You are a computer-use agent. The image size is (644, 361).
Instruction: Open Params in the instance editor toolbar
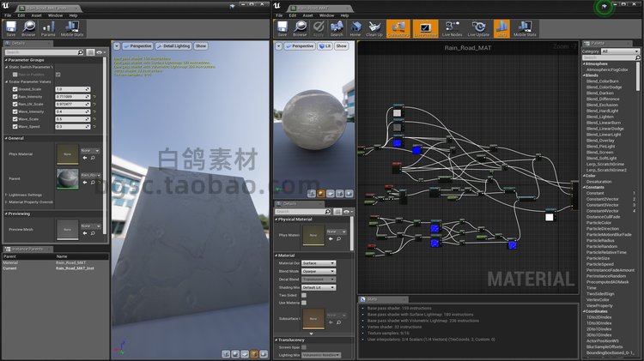[48, 28]
